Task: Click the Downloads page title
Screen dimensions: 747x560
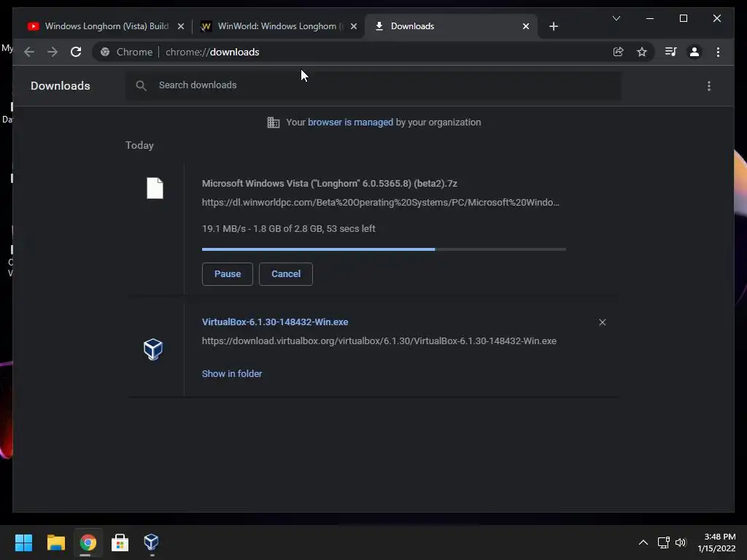Action: 61,86
